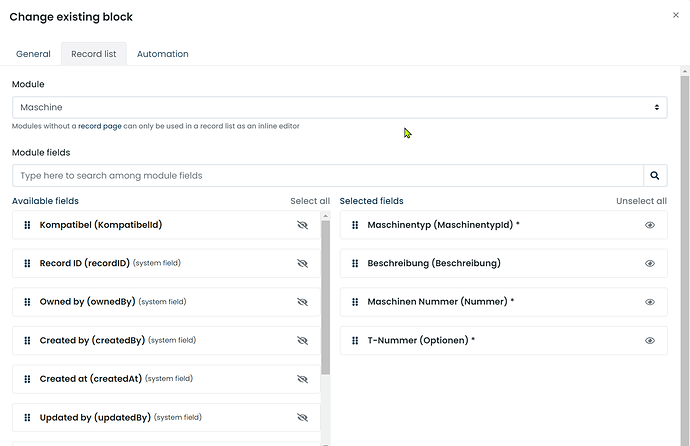Screen dimensions: 690x446
Task: Click drag handle of Owned by field
Action: tap(27, 302)
